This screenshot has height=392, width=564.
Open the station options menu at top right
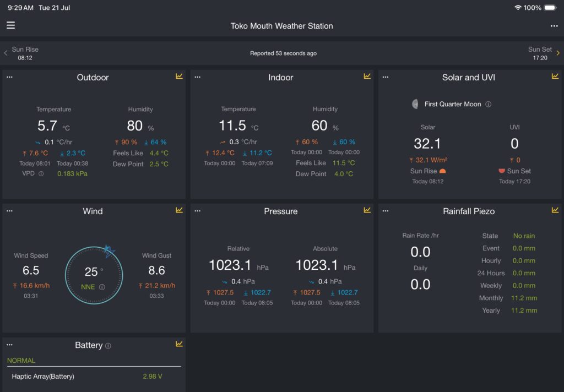tap(554, 26)
